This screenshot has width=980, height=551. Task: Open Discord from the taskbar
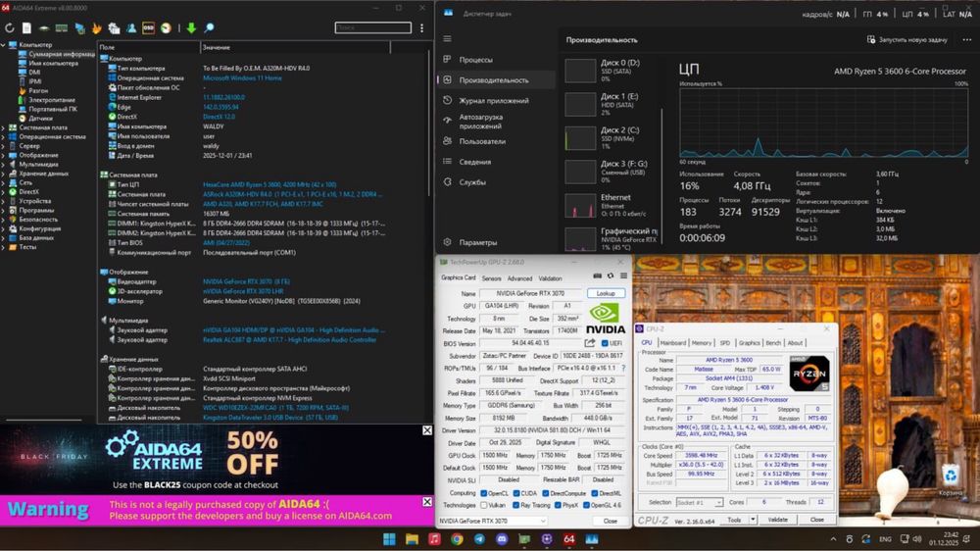click(x=502, y=538)
